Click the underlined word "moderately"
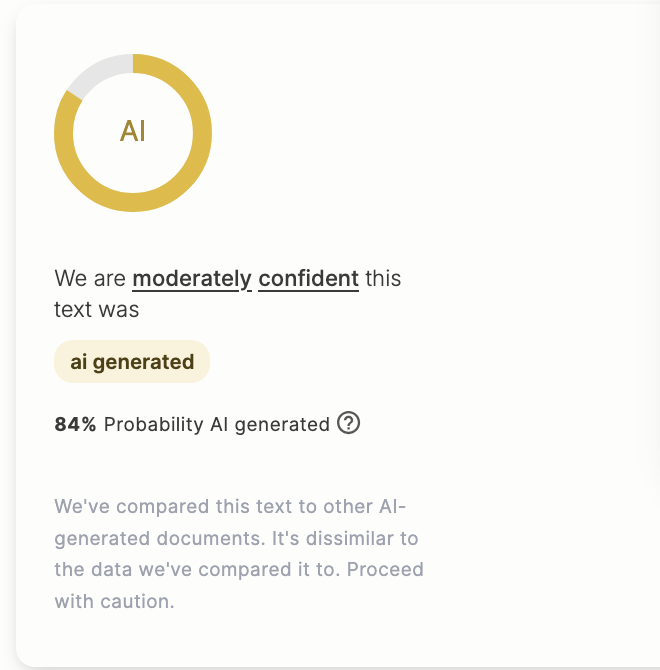This screenshot has width=660, height=670. point(191,278)
